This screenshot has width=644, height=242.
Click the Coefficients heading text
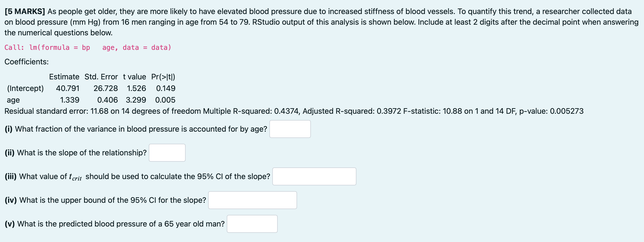pos(26,62)
